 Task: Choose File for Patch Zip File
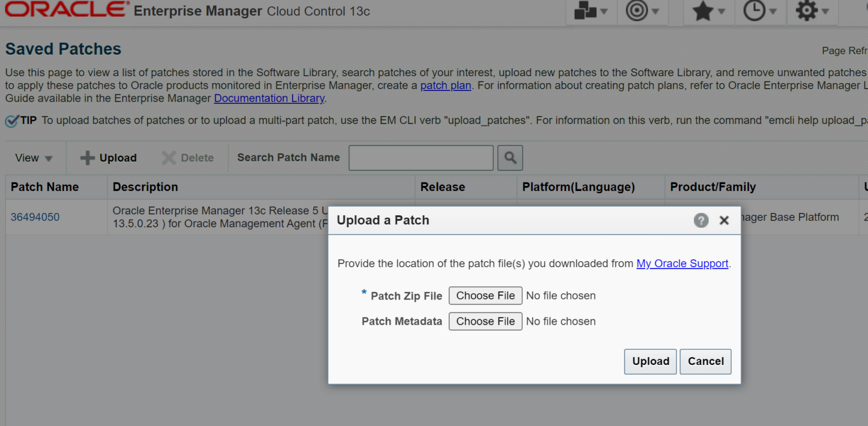click(x=485, y=295)
